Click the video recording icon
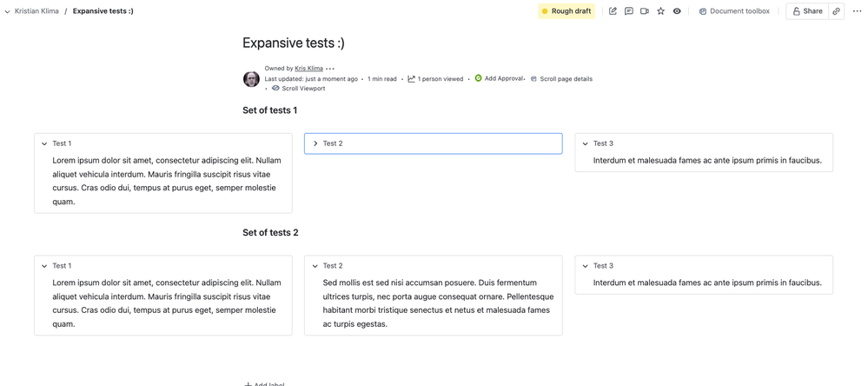The width and height of the screenshot is (868, 386). pyautogui.click(x=645, y=11)
